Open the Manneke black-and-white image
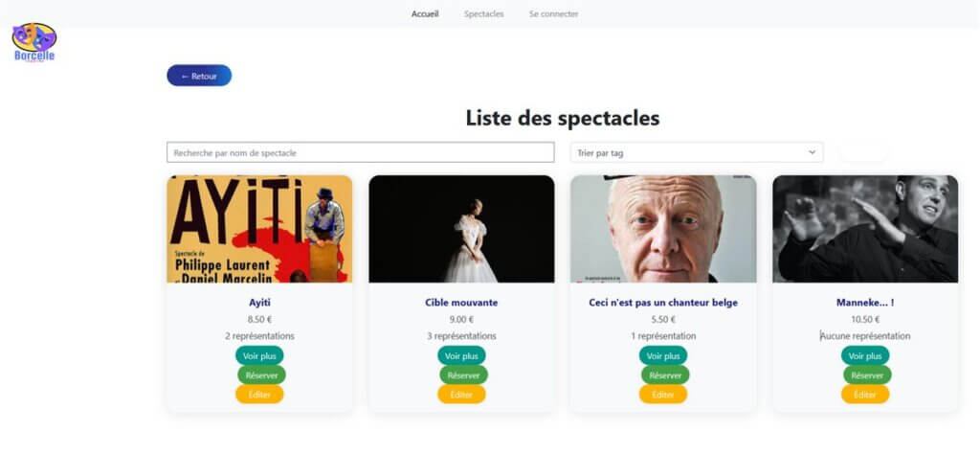The image size is (980, 454). [865, 229]
